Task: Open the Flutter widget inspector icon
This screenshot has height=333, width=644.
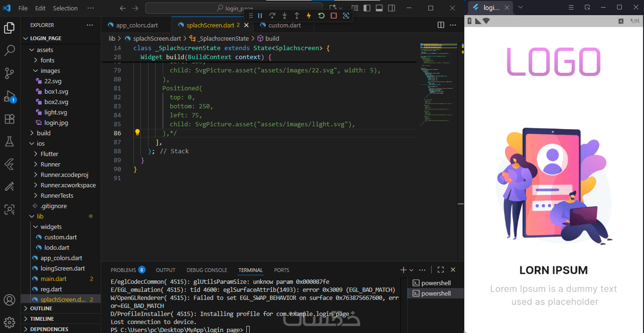Action: pos(346,16)
